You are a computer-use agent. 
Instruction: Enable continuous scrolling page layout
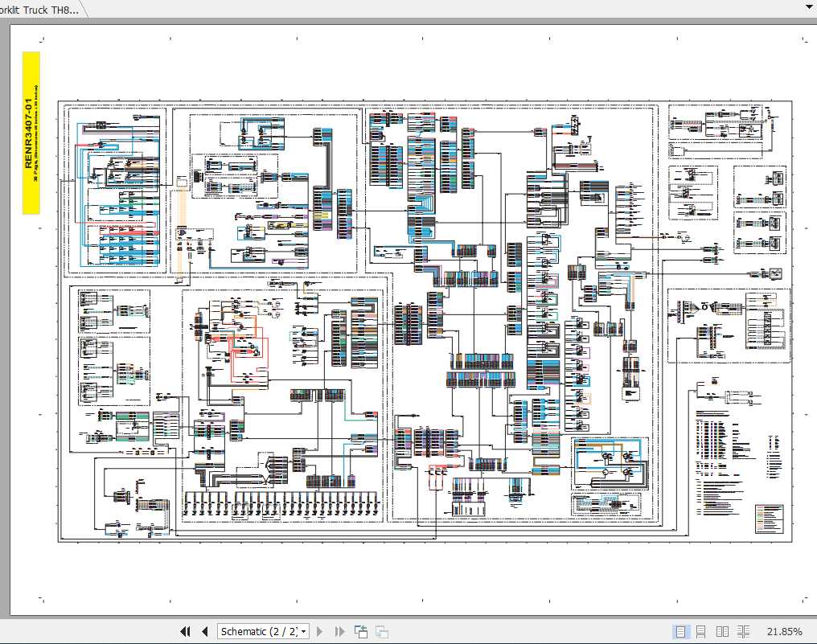[702, 631]
